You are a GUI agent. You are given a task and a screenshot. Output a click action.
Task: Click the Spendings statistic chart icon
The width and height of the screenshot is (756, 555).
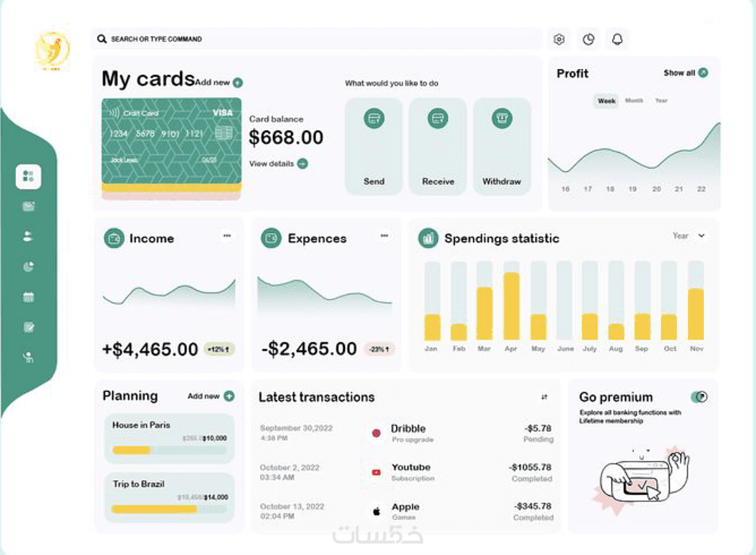coord(428,238)
